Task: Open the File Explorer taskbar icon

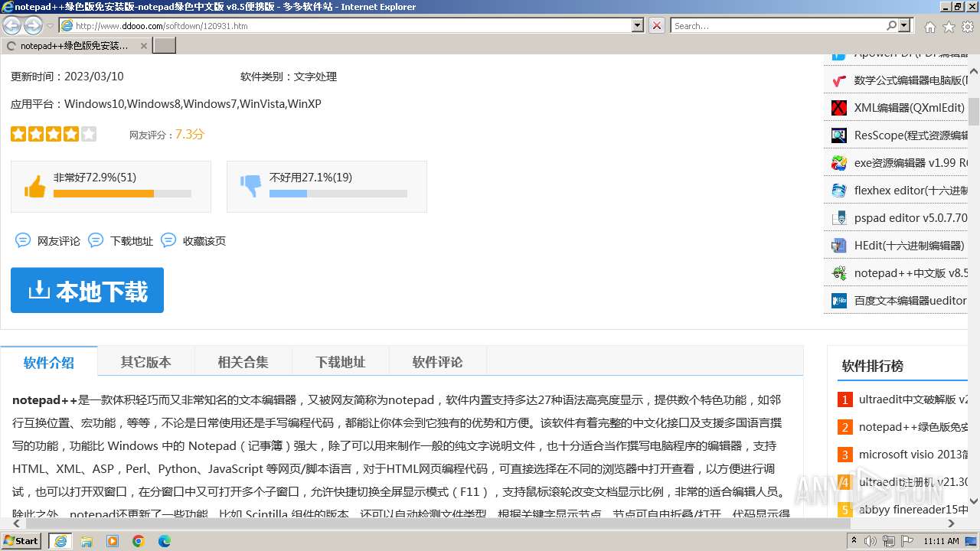Action: pyautogui.click(x=87, y=541)
